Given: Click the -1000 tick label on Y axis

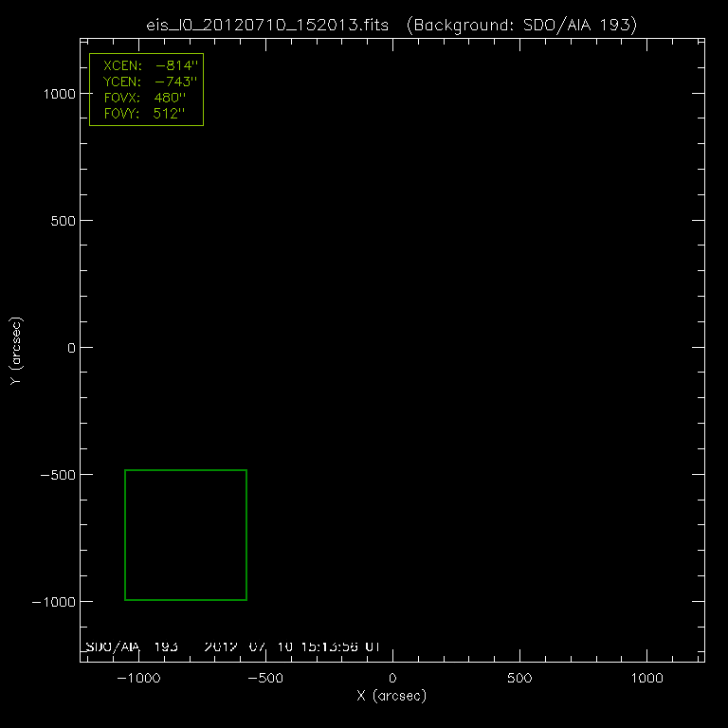Looking at the screenshot, I should coord(51,602).
